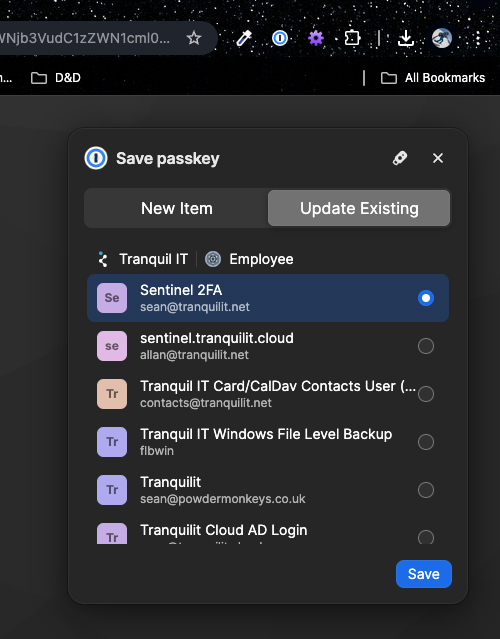Click the Tranquil IT account logo icon

(x=103, y=259)
